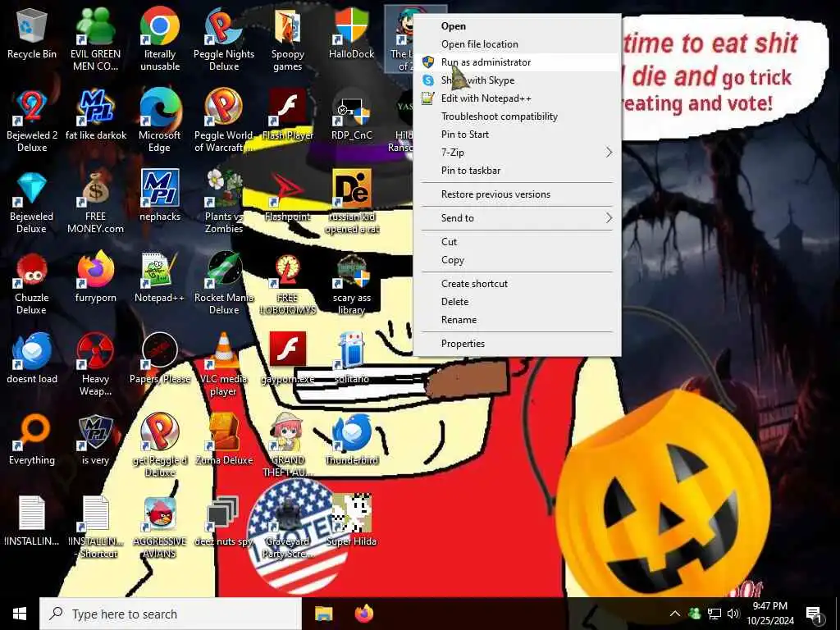
Task: Choose Edit with Notepad++ menu entry
Action: [517, 98]
